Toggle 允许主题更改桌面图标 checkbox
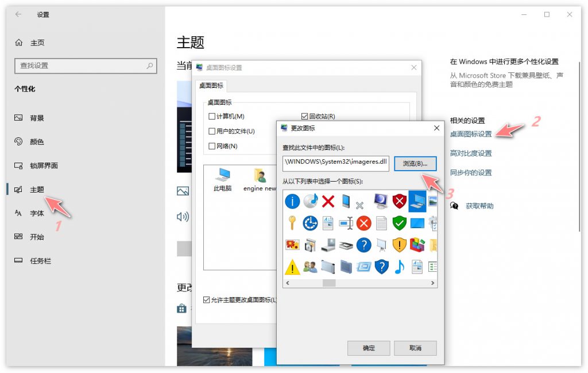588x373 pixels. 207,300
